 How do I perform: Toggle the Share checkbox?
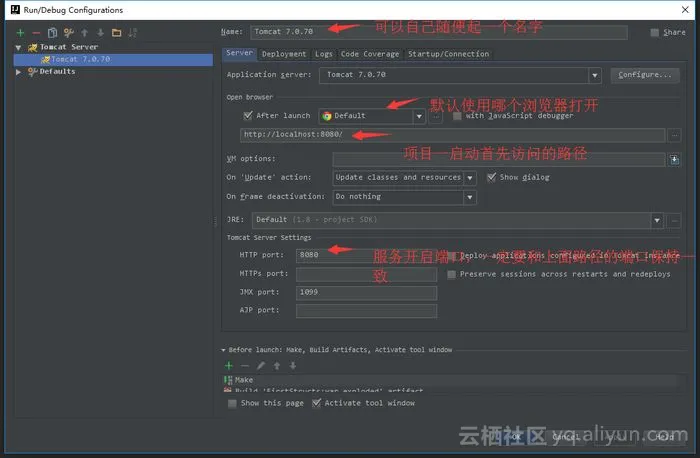654,32
